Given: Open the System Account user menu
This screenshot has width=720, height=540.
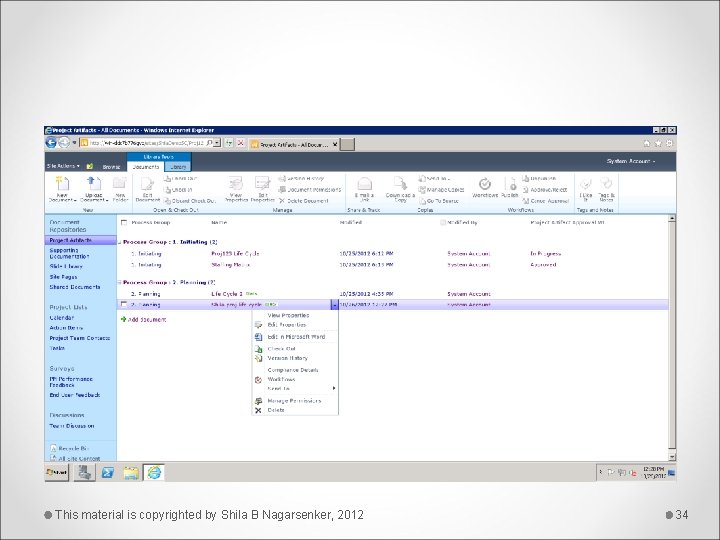Looking at the screenshot, I should [x=630, y=161].
